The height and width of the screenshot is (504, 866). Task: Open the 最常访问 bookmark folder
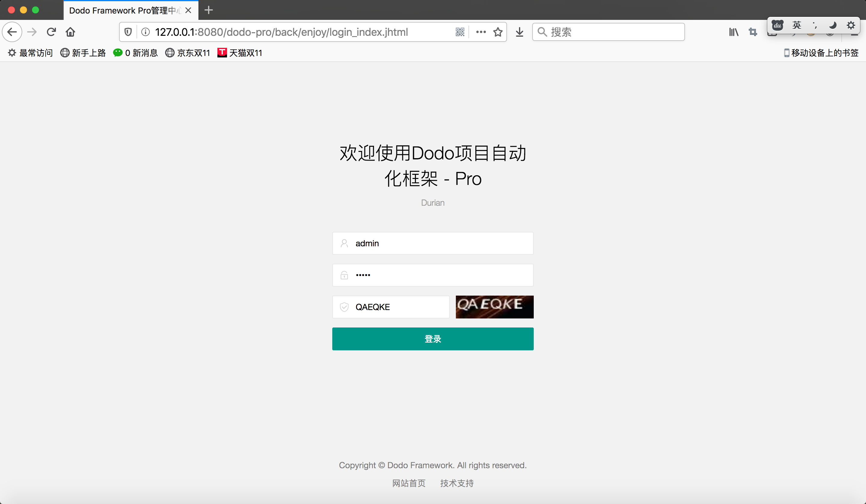click(30, 53)
